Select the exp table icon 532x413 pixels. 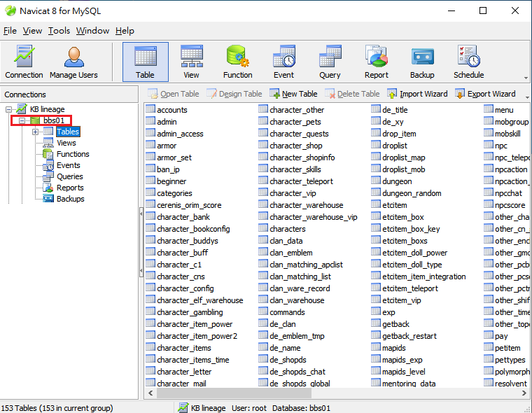click(x=376, y=311)
